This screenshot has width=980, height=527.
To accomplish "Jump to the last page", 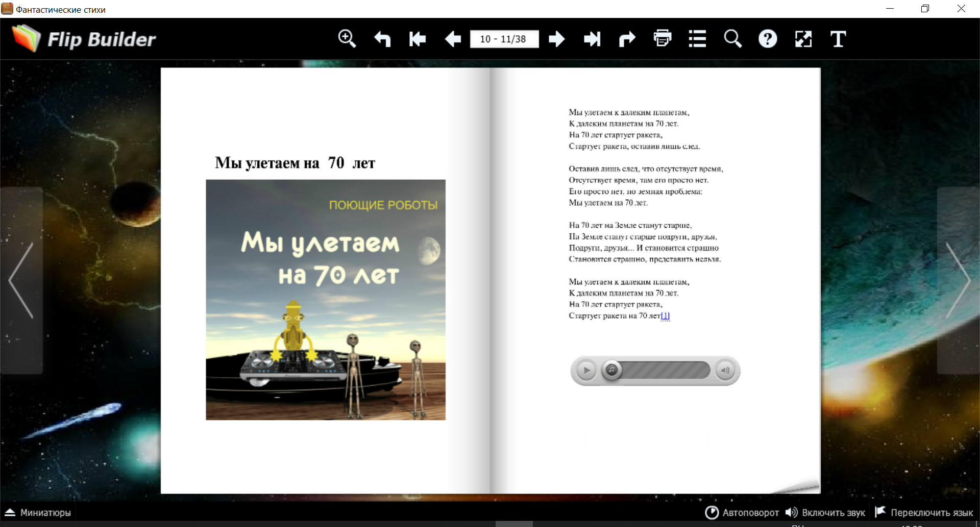I will (x=592, y=39).
